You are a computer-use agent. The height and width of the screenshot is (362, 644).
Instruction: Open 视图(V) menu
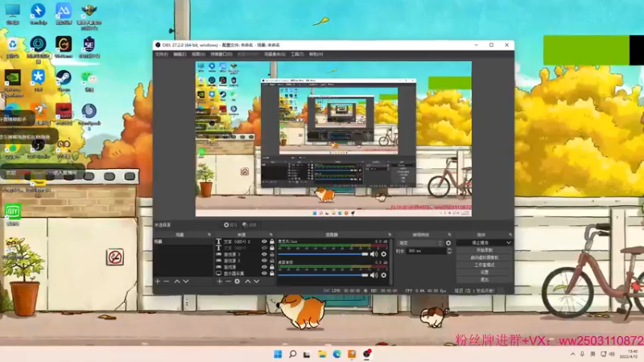(x=198, y=54)
